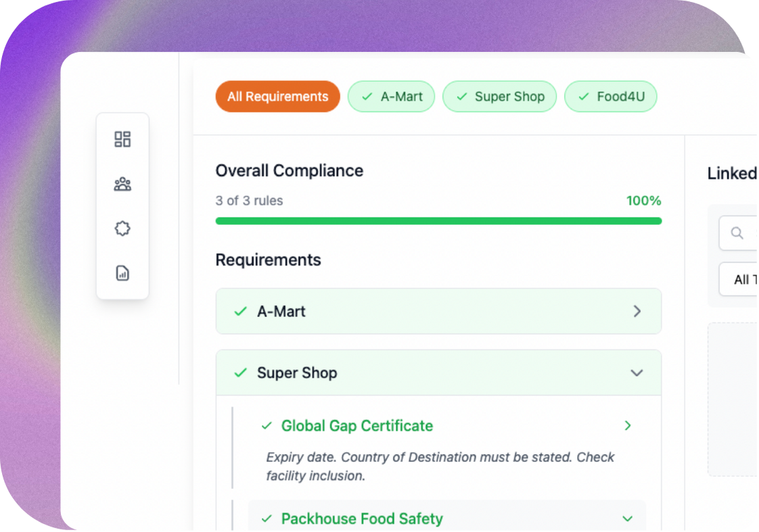Click the 100% compliance value
This screenshot has width=759, height=532.
coord(644,201)
